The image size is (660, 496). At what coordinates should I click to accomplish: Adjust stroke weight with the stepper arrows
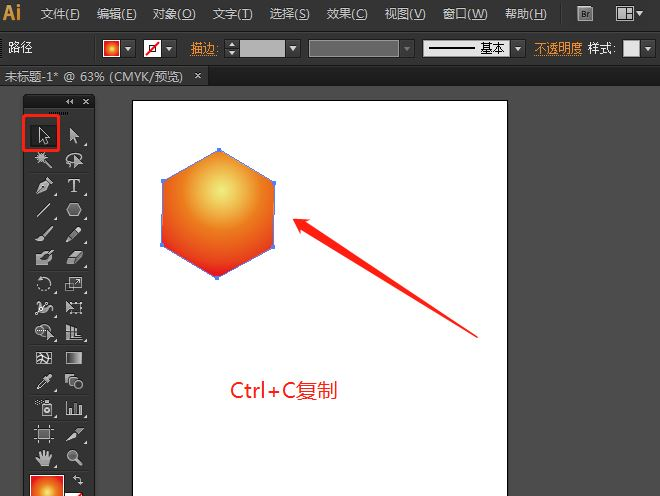232,48
